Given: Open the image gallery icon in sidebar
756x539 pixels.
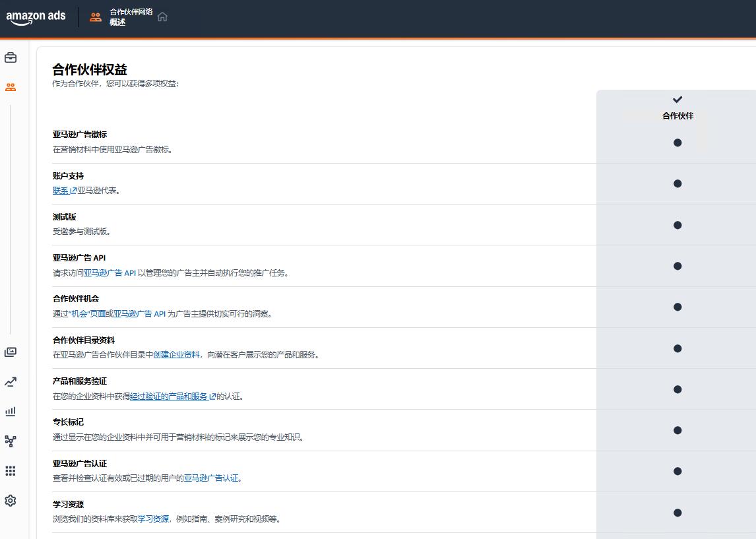Looking at the screenshot, I should pos(11,352).
